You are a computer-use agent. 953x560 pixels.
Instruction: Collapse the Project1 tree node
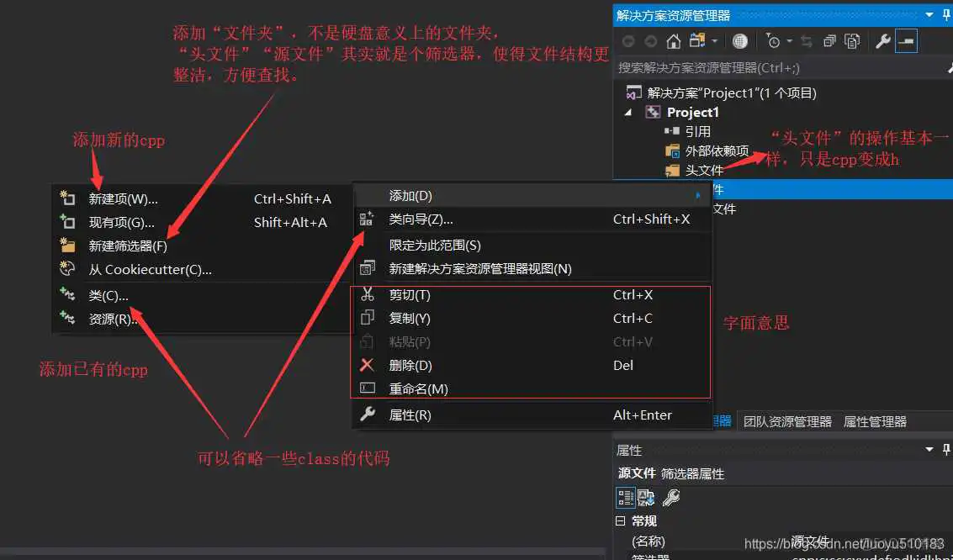coord(627,112)
